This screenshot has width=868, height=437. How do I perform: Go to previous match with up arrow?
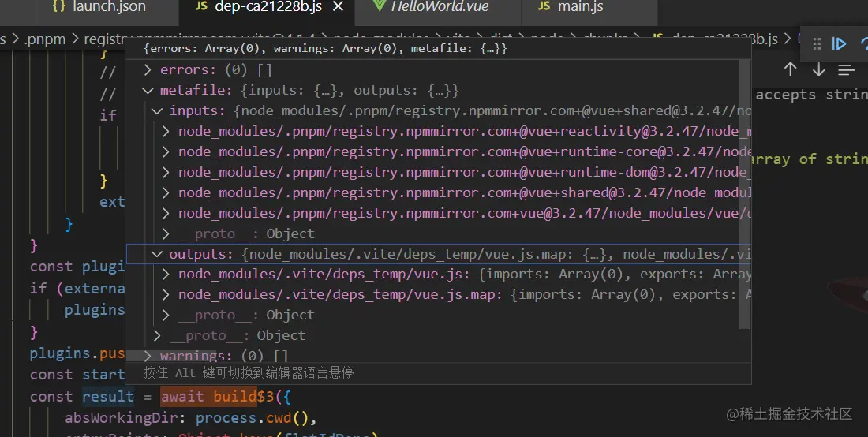tap(790, 69)
